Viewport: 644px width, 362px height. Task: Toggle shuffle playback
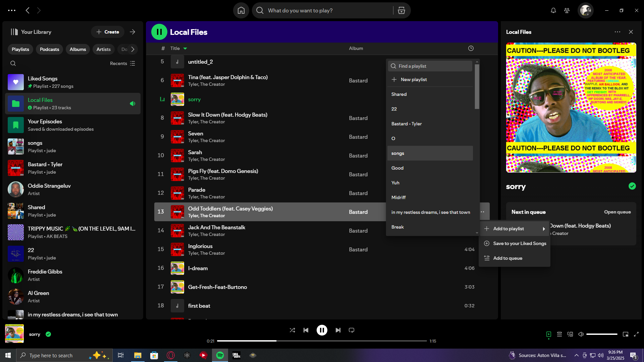(292, 330)
